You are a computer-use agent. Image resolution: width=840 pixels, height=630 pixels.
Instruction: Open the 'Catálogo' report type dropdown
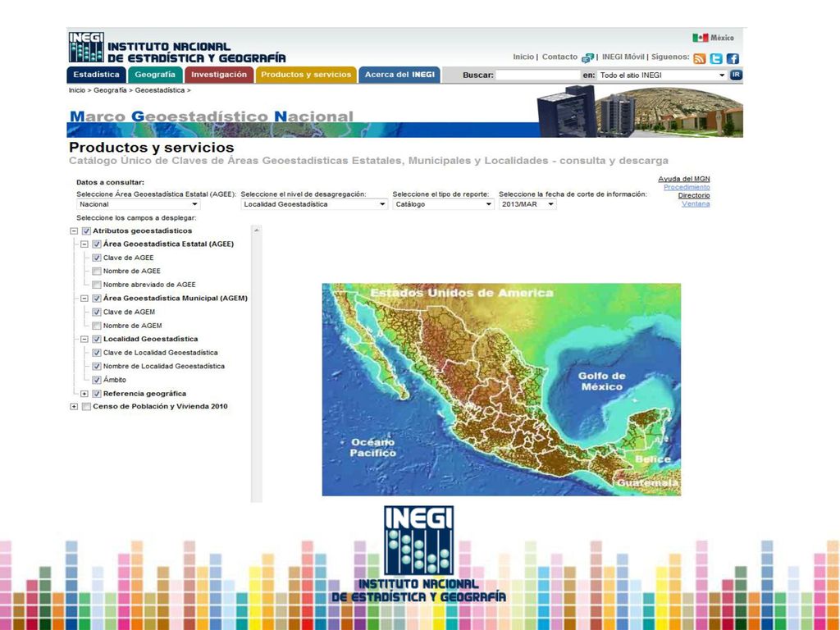[x=443, y=204]
